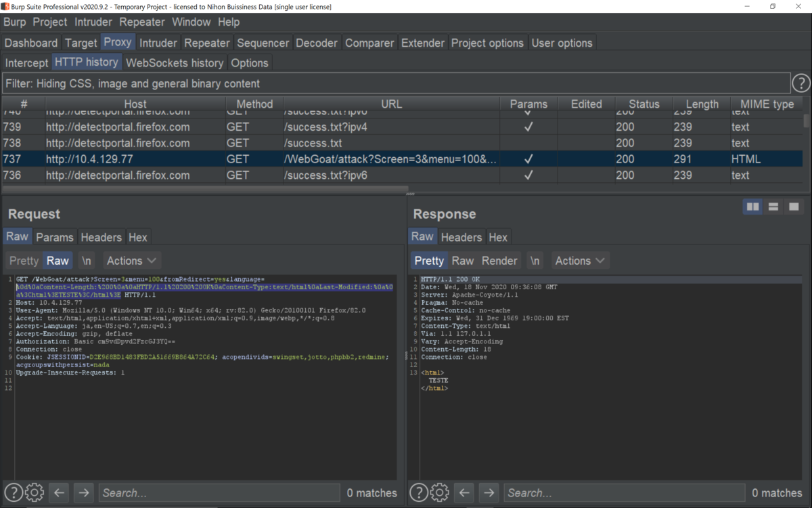The width and height of the screenshot is (812, 508).
Task: Switch Response view to Render
Action: click(x=499, y=261)
